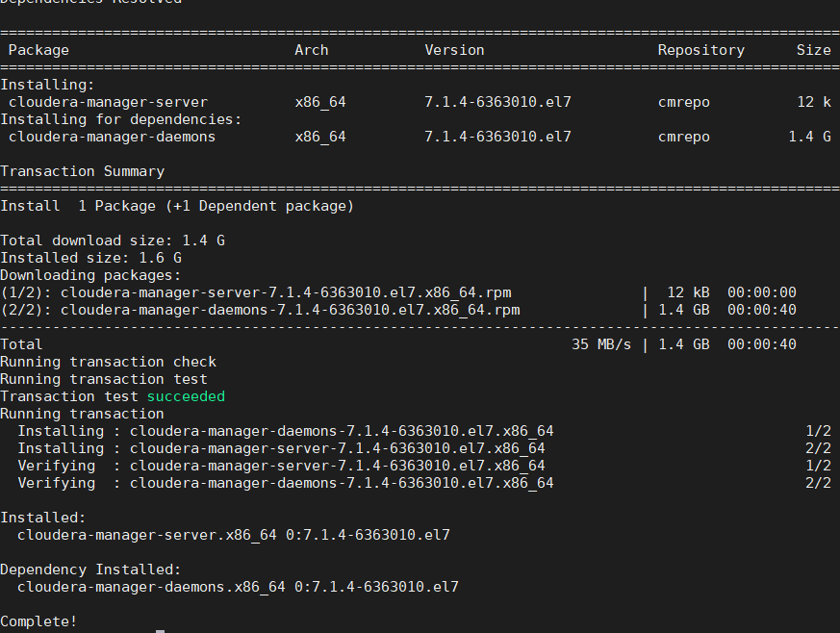Click the '00:00:00' download time
The width and height of the screenshot is (840, 633).
tap(762, 293)
